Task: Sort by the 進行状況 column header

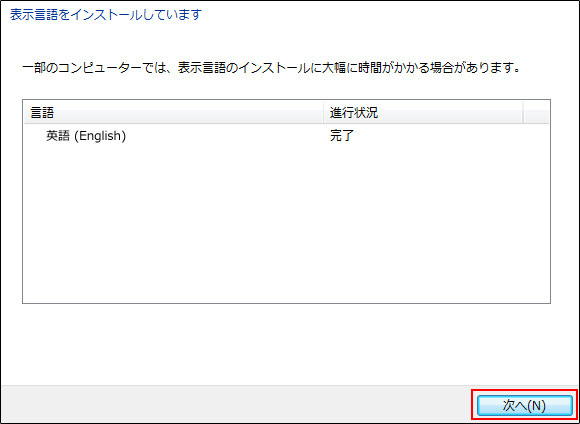Action: tap(424, 113)
